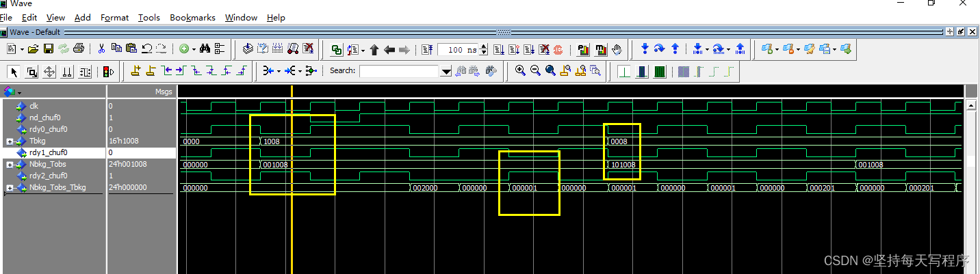The width and height of the screenshot is (980, 274).
Task: Click the Step Out blue up arrow
Action: tap(675, 49)
